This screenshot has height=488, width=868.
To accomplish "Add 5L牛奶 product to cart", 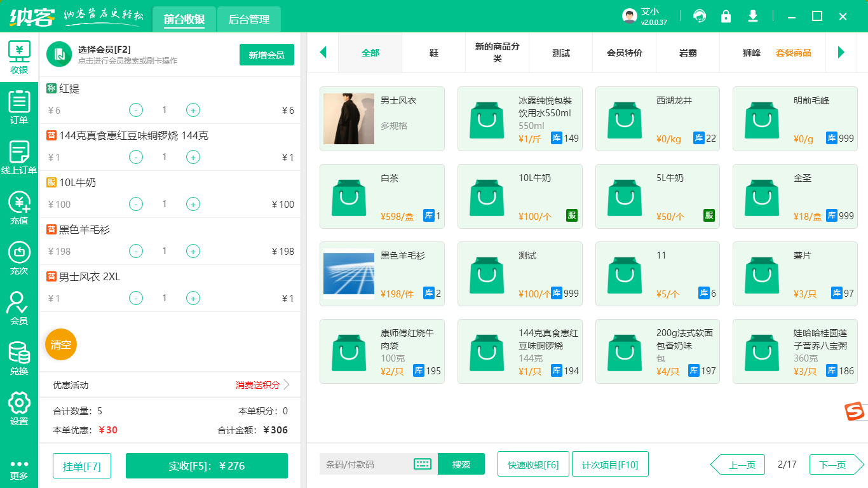I will [x=658, y=196].
